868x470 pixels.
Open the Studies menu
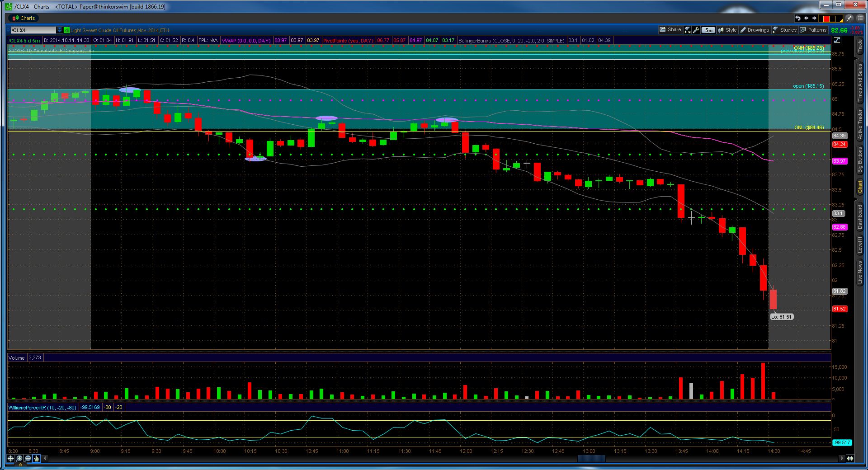[785, 30]
